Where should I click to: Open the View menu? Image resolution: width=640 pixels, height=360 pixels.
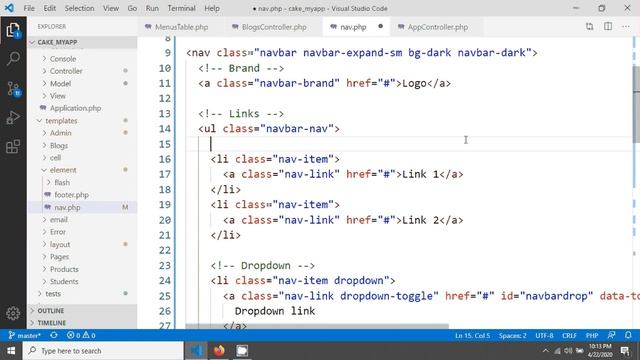111,8
